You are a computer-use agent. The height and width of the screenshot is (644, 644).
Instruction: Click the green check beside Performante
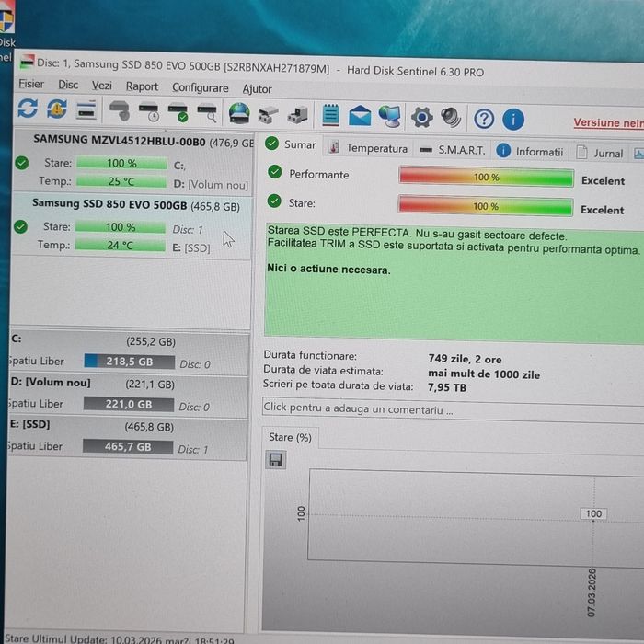click(274, 172)
